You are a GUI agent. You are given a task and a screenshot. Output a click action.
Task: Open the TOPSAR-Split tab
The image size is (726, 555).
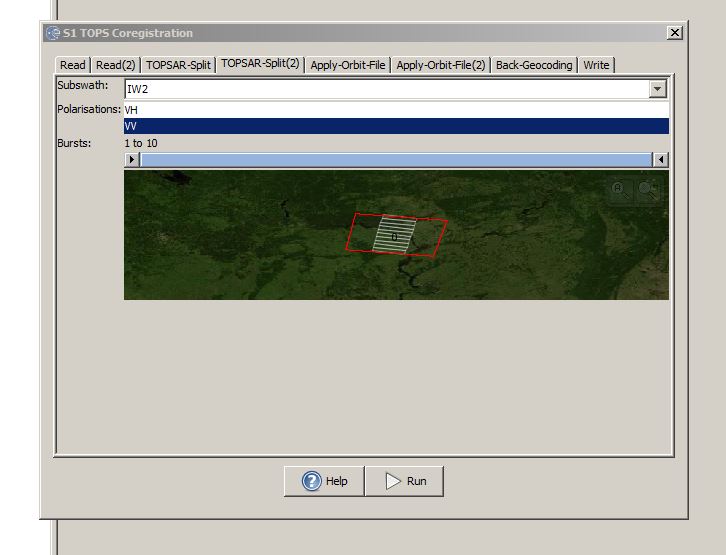pyautogui.click(x=178, y=65)
